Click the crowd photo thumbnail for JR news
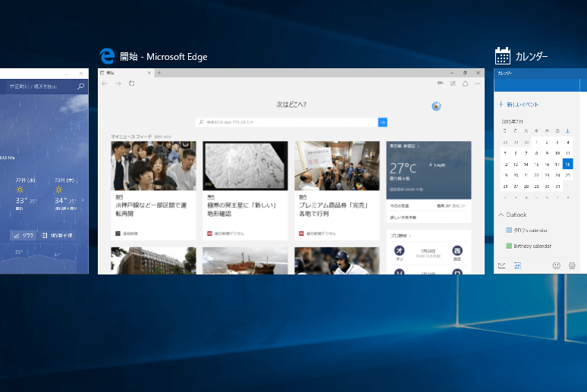 point(153,166)
